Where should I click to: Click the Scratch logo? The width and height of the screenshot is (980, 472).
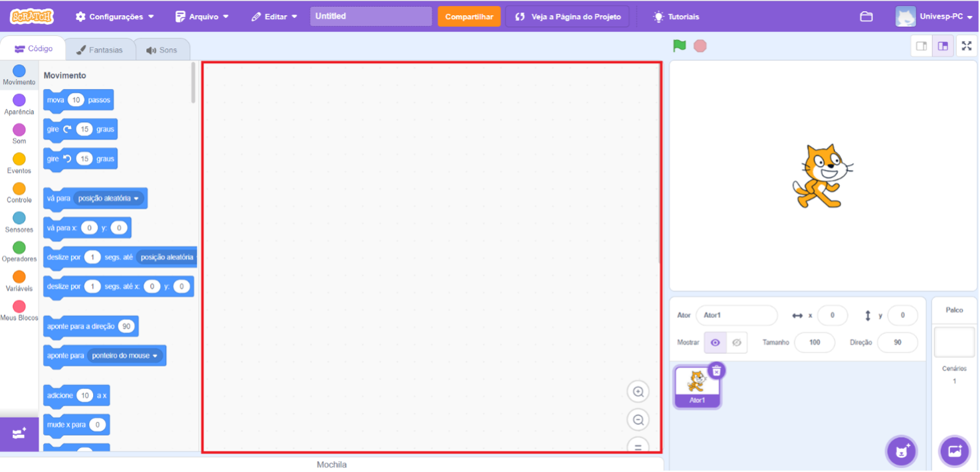(32, 17)
